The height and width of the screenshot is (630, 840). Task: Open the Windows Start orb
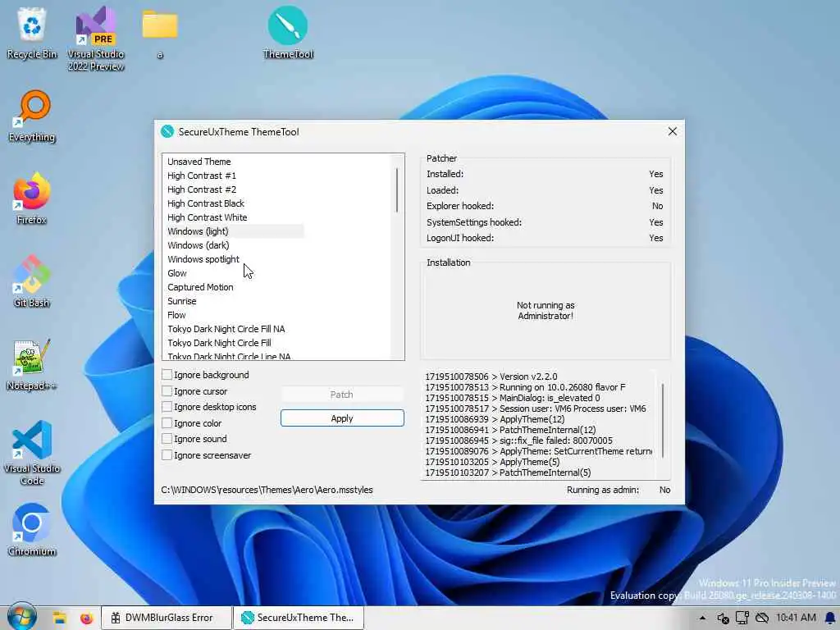(21, 617)
